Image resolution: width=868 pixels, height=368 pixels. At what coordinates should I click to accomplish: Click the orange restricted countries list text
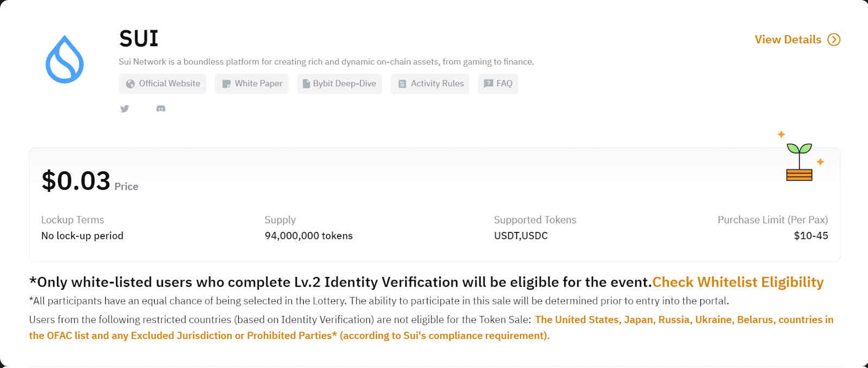click(684, 320)
